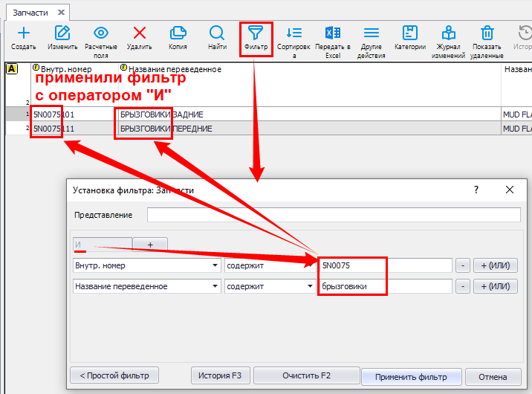
Task: Open the first содержит operator dropdown
Action: point(308,265)
